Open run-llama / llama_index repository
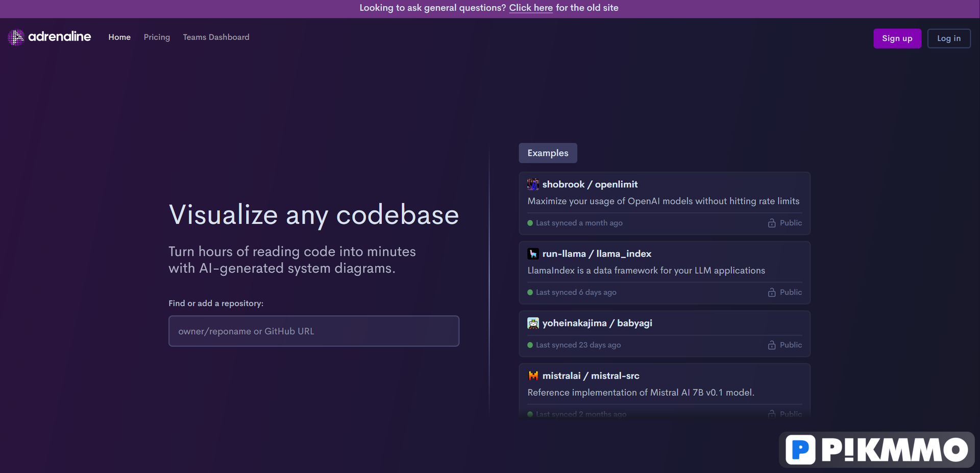 tap(597, 254)
